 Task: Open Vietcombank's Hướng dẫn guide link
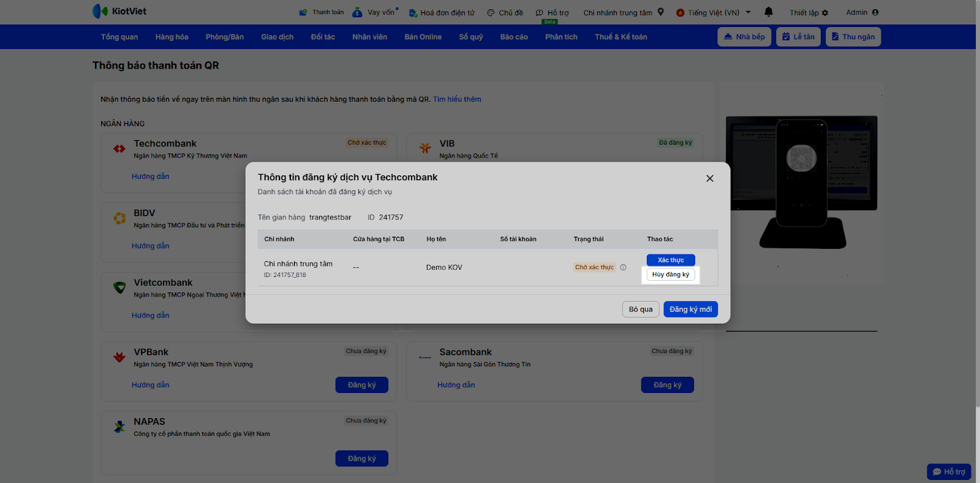pyautogui.click(x=151, y=315)
